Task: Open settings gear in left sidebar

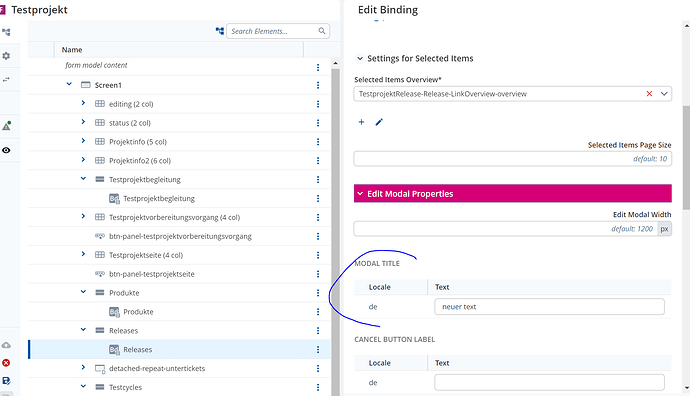Action: (6, 56)
